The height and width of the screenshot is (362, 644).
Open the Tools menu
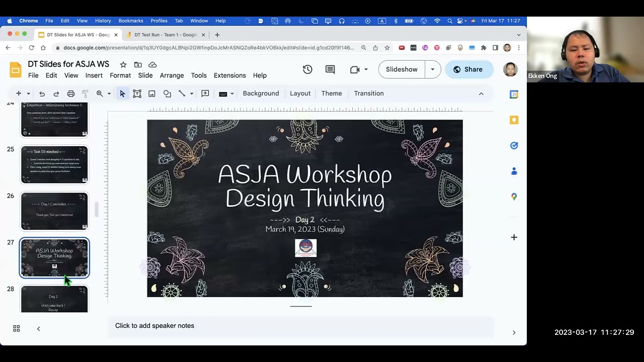pos(199,75)
